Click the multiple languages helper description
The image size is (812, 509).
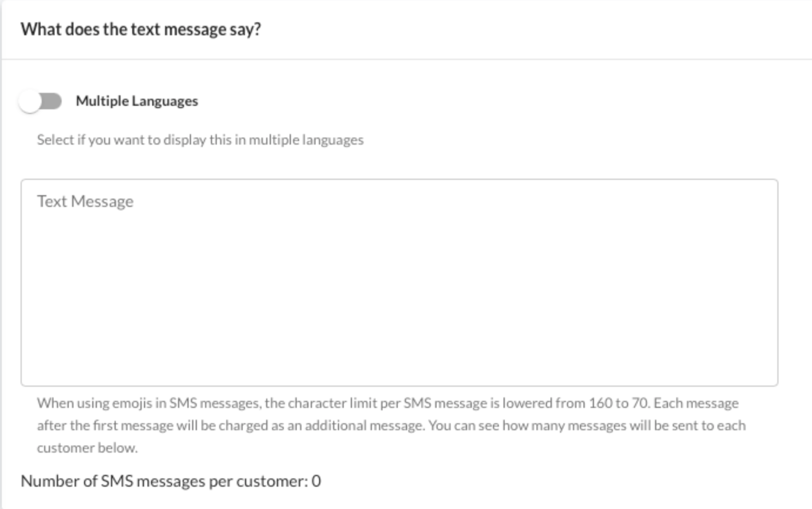click(x=200, y=140)
